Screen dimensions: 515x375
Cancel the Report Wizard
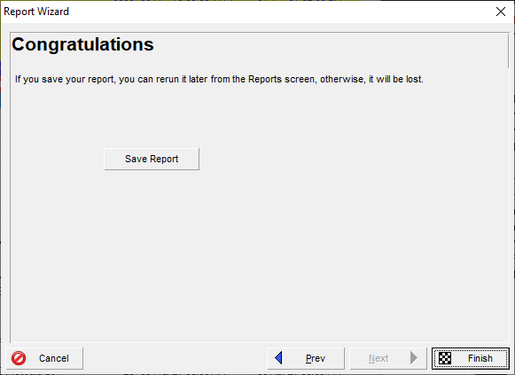[44, 358]
